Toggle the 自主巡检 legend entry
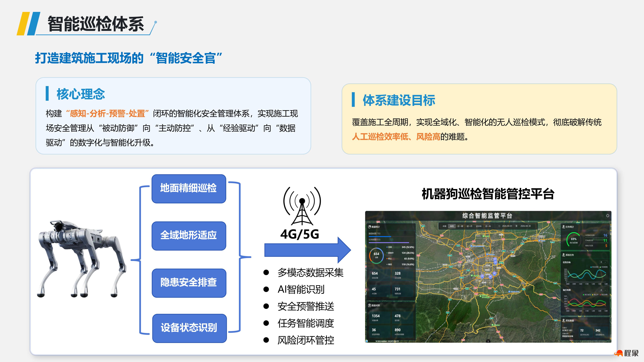Screen dimensions: 644x362 [595, 267]
